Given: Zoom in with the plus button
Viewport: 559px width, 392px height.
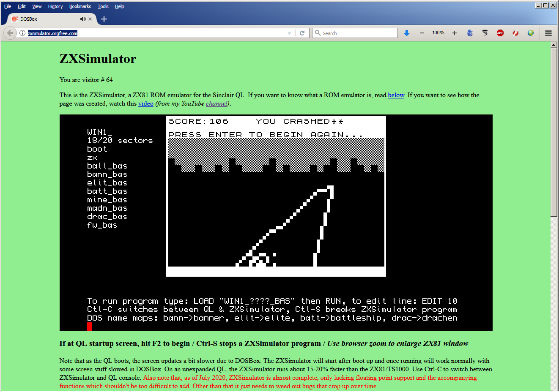Looking at the screenshot, I should coord(455,33).
